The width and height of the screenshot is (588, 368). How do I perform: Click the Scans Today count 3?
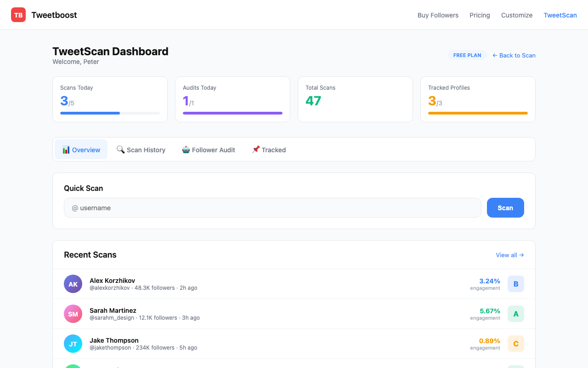(x=64, y=101)
